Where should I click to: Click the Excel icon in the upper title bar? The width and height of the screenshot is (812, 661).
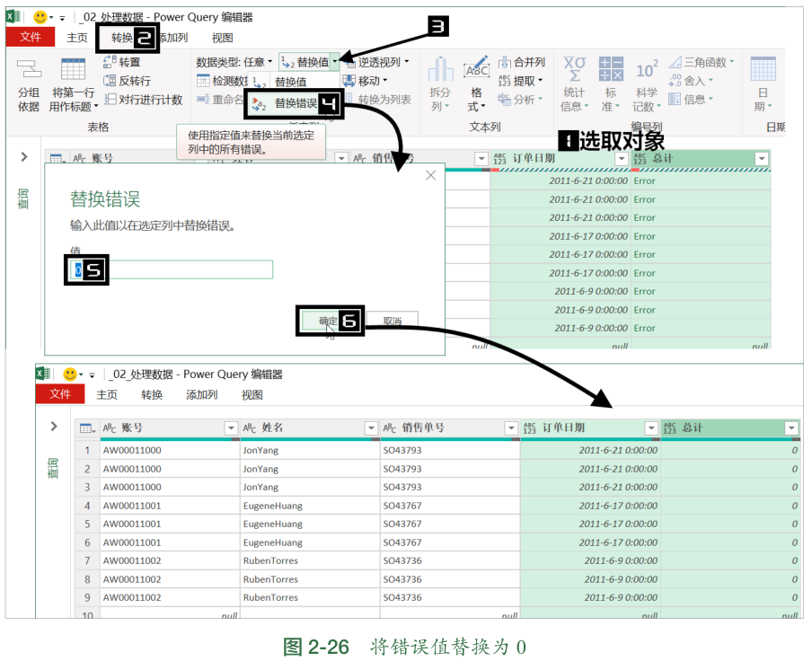(x=13, y=16)
